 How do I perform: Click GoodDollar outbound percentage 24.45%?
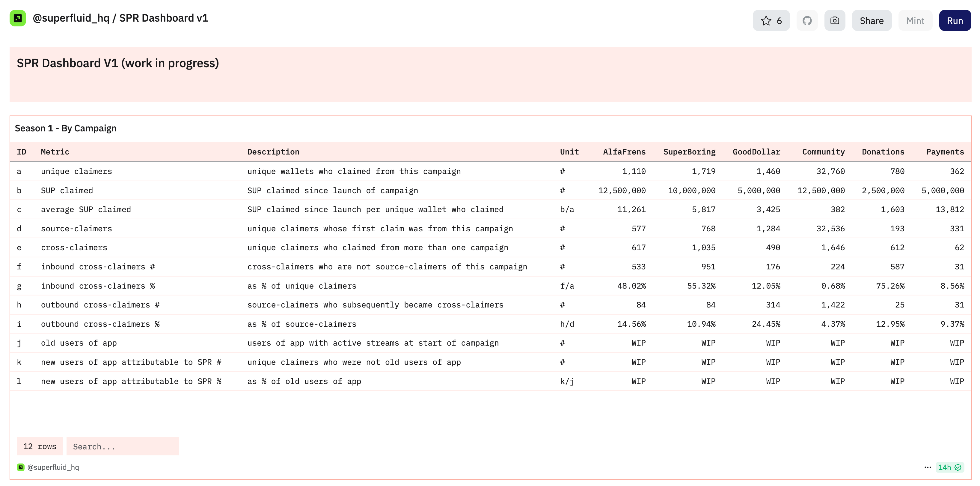766,324
